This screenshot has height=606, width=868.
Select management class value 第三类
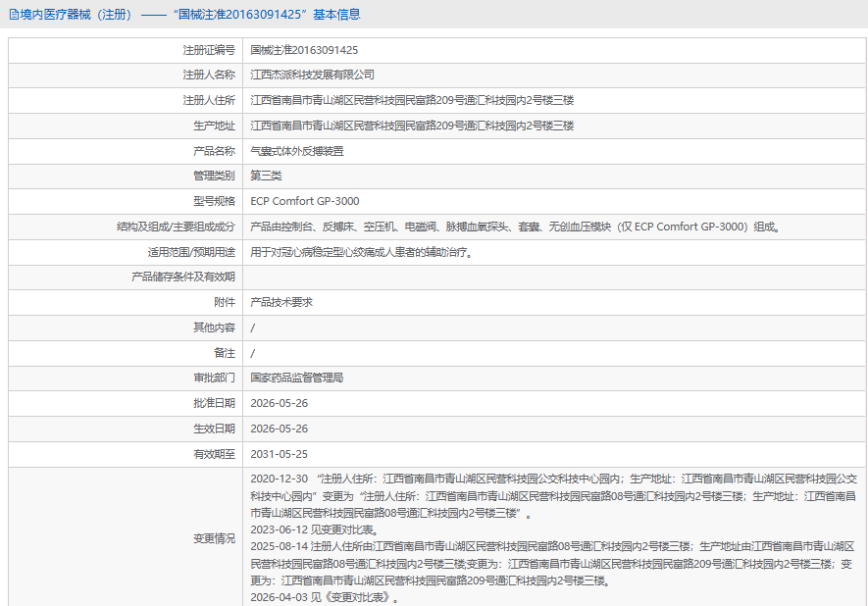[x=266, y=176]
